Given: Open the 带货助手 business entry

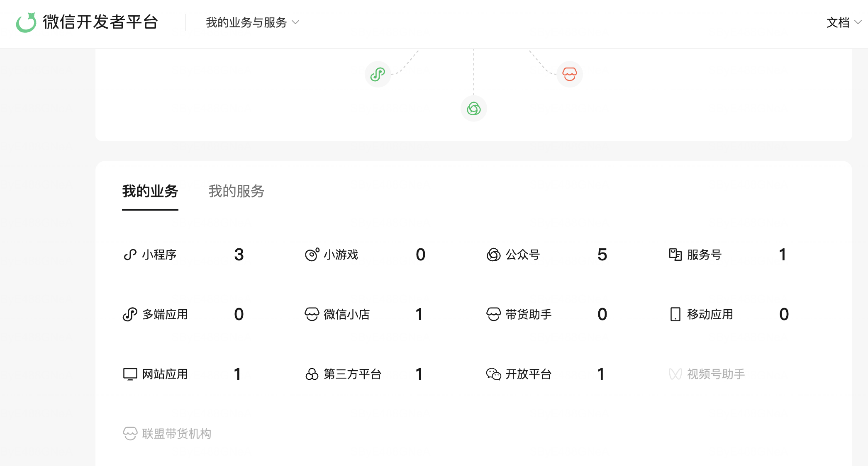Looking at the screenshot, I should coord(529,314).
